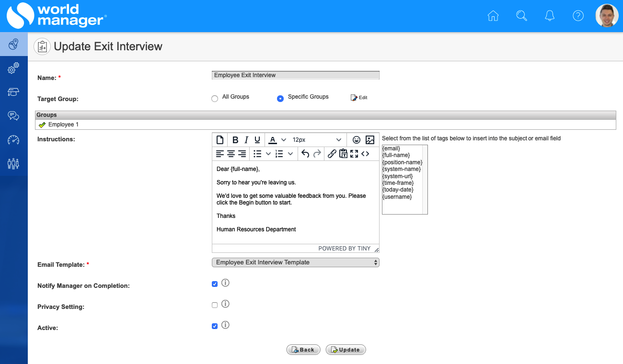Click the Edit groups link
The height and width of the screenshot is (364, 623).
click(359, 98)
